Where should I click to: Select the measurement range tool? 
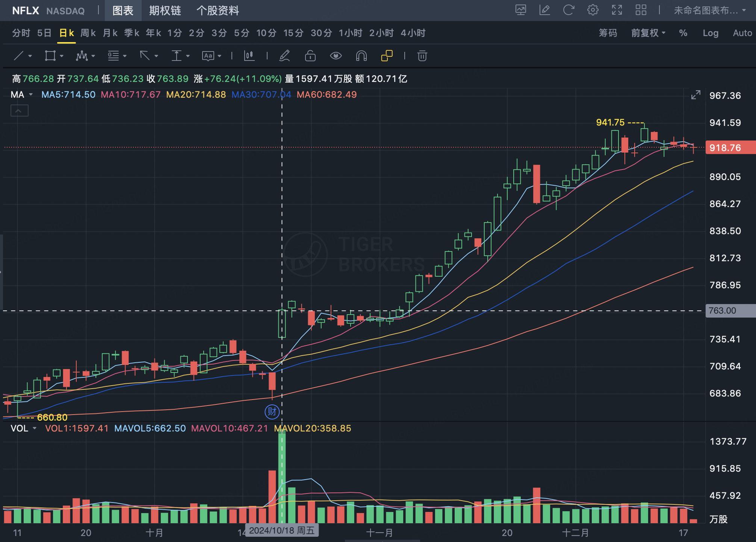pos(176,56)
